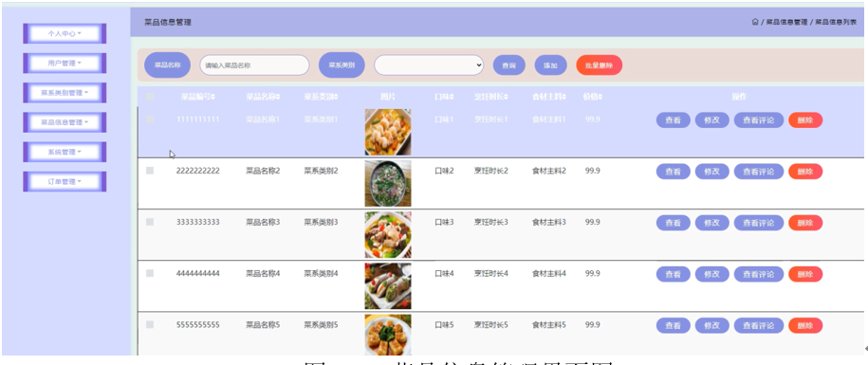This screenshot has height=365, width=868.
Task: Click the 菜品名称3 cell text
Action: 263,222
